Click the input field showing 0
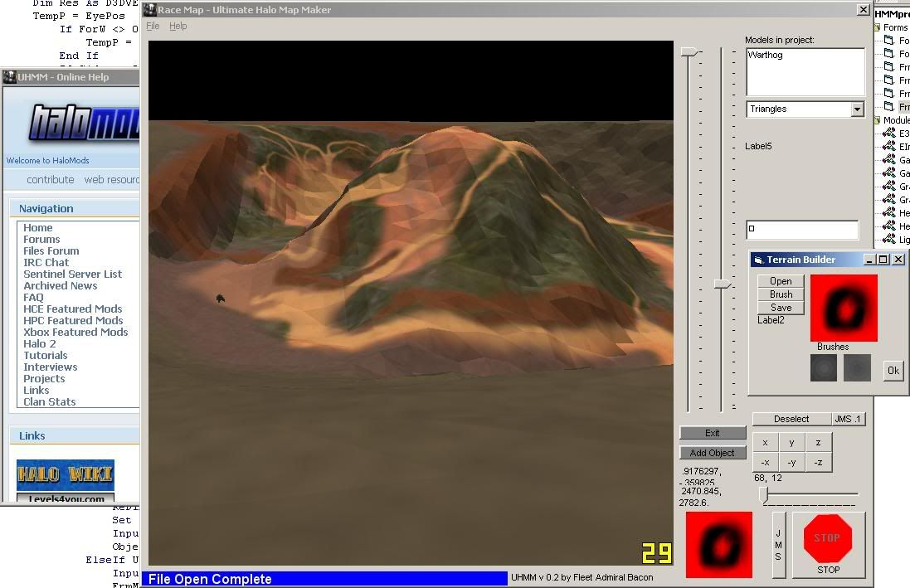 pos(802,229)
